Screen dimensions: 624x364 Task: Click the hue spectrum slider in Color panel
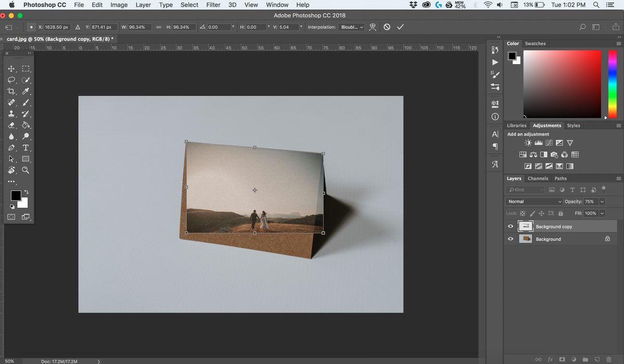coord(612,83)
